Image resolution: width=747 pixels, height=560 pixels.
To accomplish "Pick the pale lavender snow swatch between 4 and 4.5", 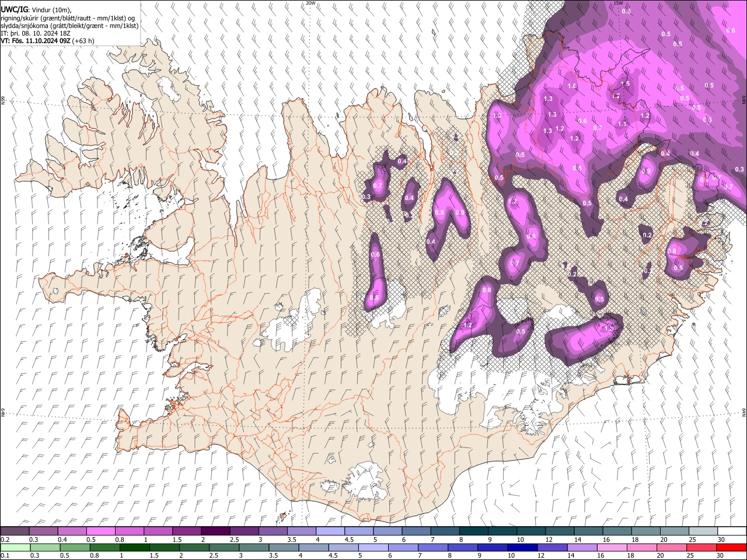I will pos(330,531).
